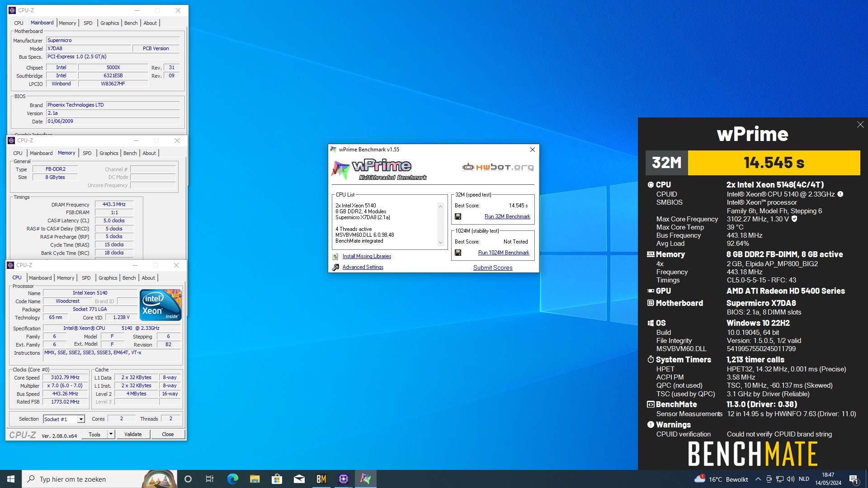Viewport: 868px width, 488px height.
Task: Show hidden tray icons chevron
Action: (x=758, y=479)
